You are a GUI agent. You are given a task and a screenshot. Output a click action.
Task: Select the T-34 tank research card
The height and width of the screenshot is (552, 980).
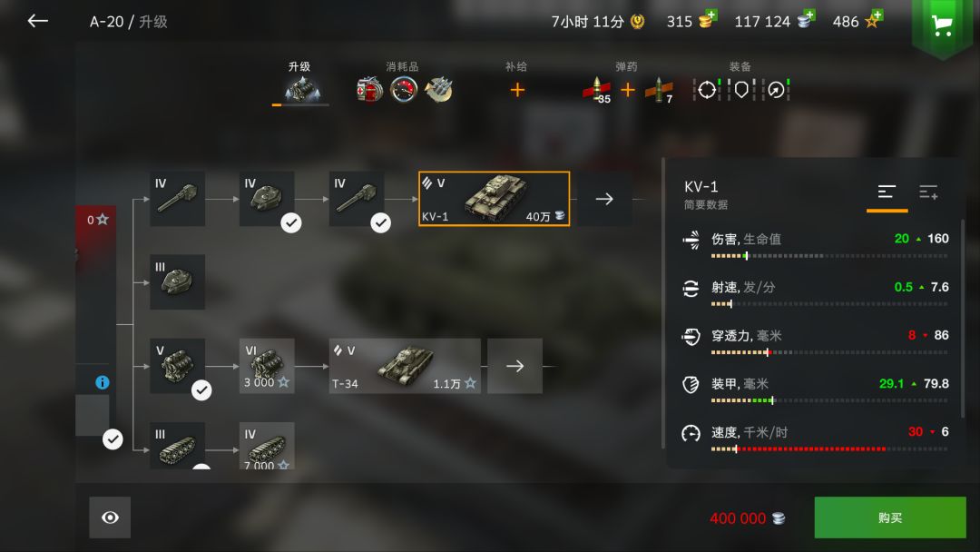(405, 366)
